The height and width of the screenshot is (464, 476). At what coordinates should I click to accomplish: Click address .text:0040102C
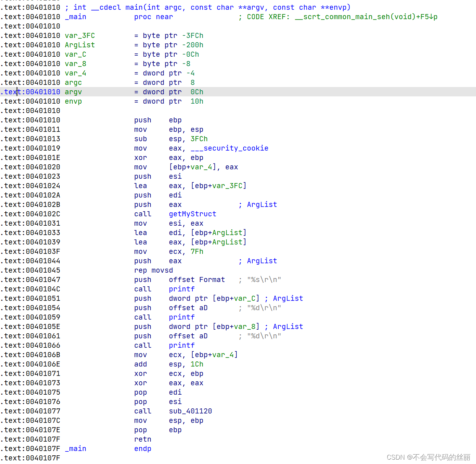click(x=30, y=214)
